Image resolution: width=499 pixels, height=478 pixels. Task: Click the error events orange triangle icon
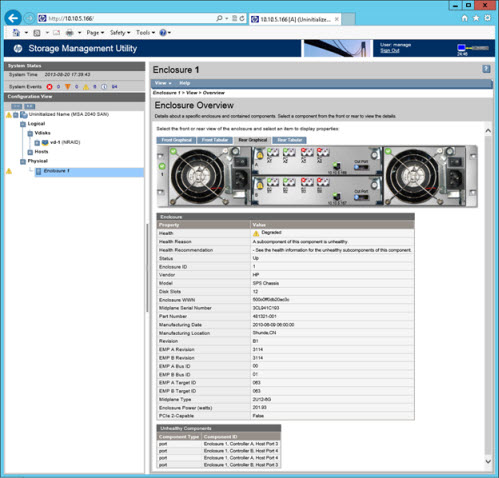[68, 87]
